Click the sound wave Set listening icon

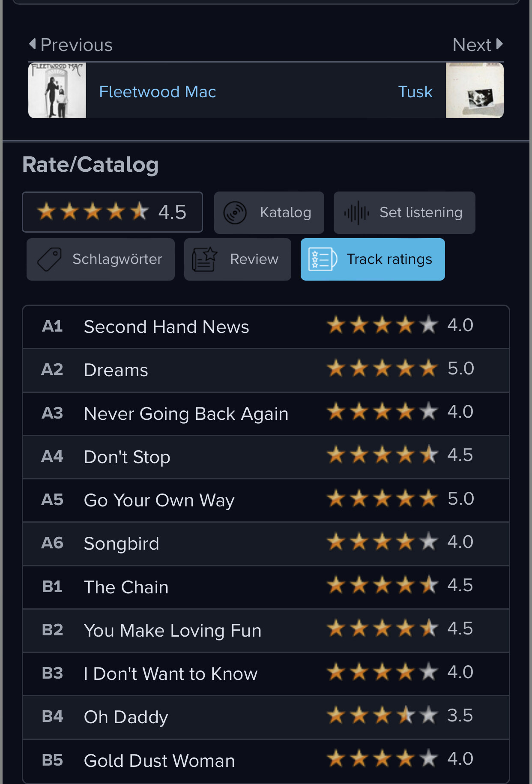point(356,212)
